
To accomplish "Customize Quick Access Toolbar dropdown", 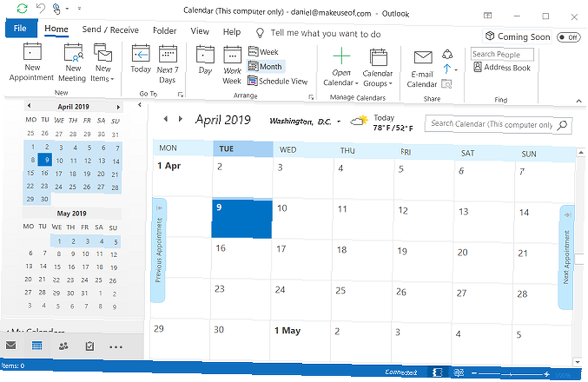I will (79, 8).
